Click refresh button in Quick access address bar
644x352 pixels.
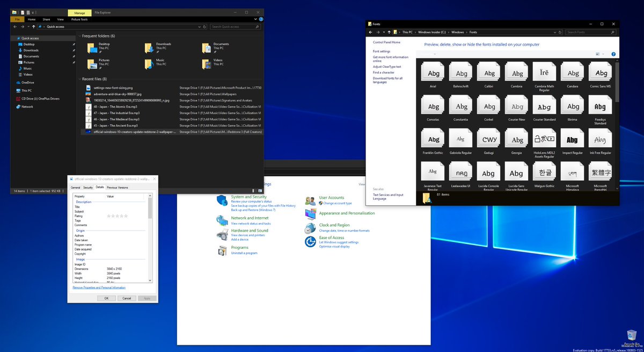click(x=205, y=26)
